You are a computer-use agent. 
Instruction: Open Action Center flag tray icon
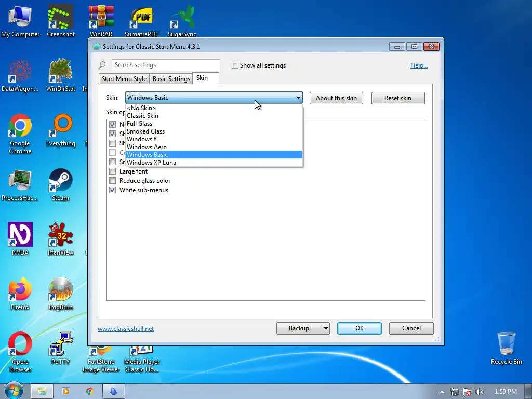(x=467, y=392)
